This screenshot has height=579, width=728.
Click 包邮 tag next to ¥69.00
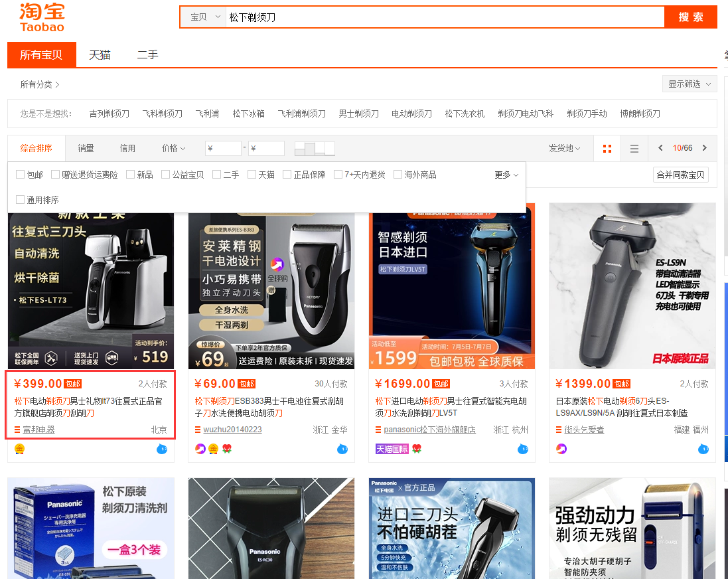(246, 384)
